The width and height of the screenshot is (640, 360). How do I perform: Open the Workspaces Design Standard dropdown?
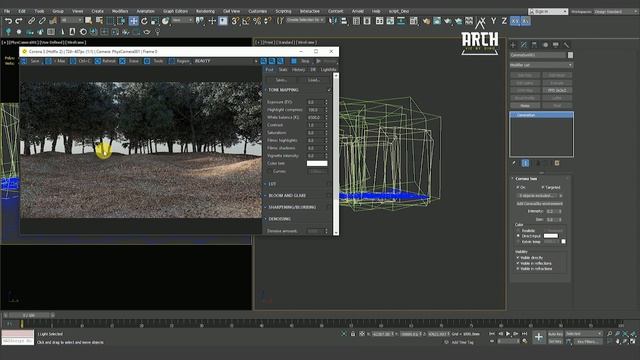tap(615, 11)
